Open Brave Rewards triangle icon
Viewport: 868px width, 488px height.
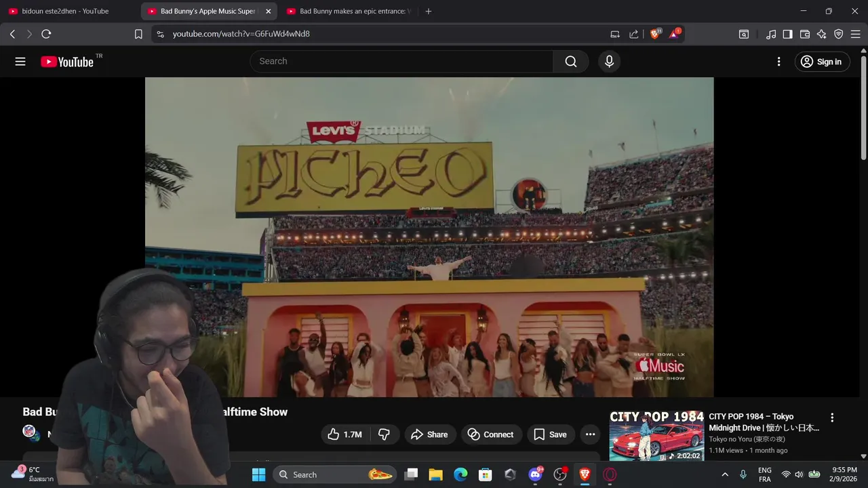[675, 33]
